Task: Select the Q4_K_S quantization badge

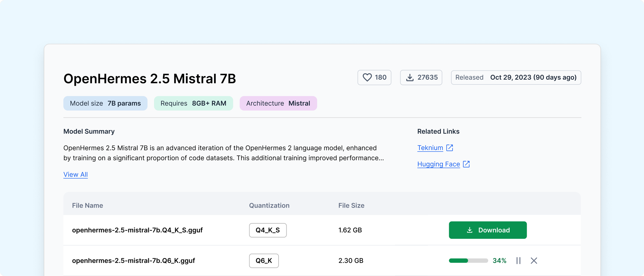Action: click(x=268, y=230)
